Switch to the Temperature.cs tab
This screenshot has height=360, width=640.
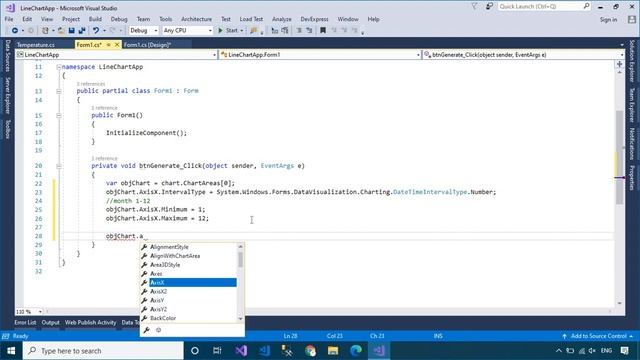[36, 45]
